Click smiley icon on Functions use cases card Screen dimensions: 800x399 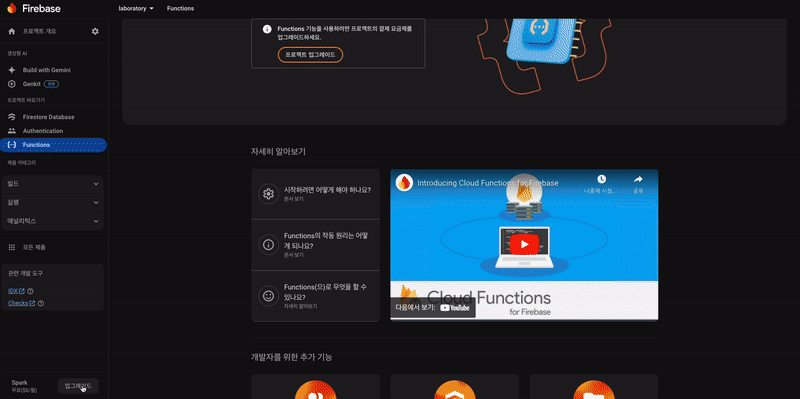click(268, 296)
